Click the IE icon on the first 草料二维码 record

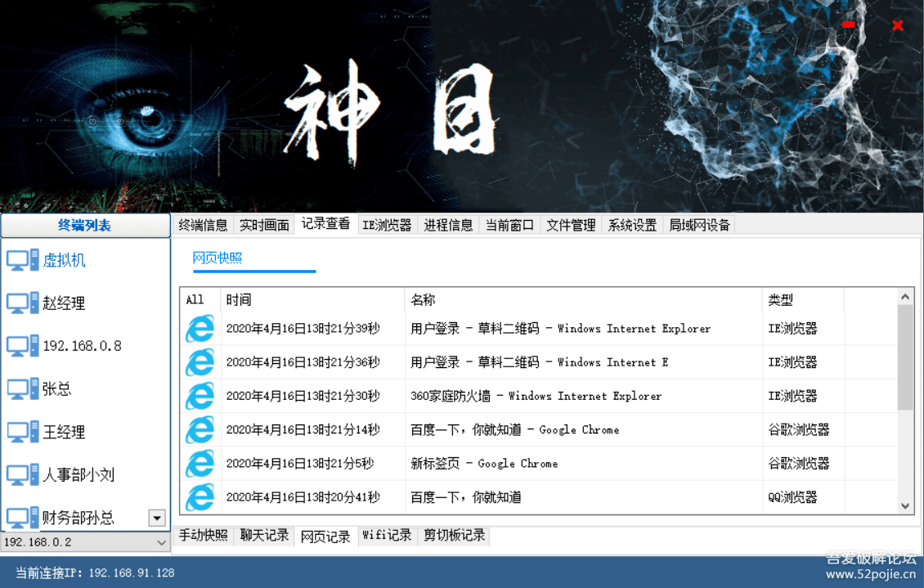coord(200,328)
